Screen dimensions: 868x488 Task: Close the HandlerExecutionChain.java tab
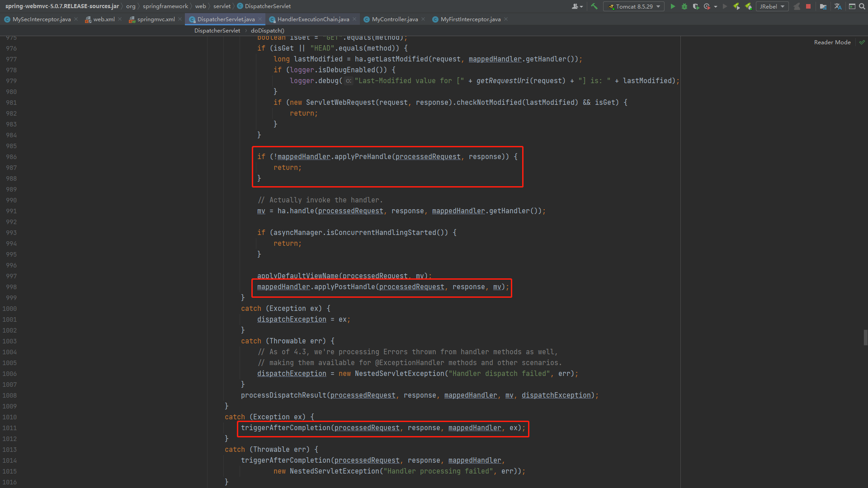click(354, 19)
